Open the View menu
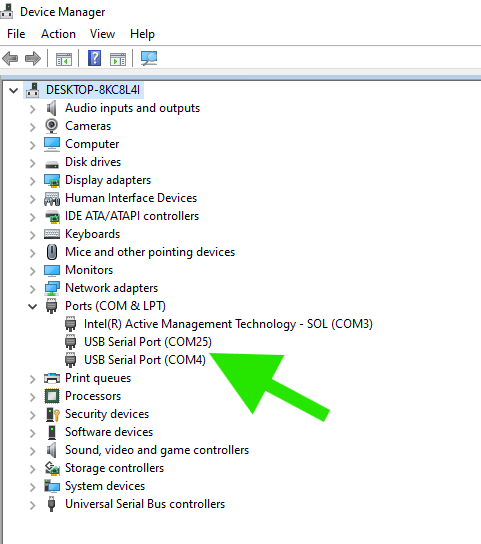 coord(102,34)
